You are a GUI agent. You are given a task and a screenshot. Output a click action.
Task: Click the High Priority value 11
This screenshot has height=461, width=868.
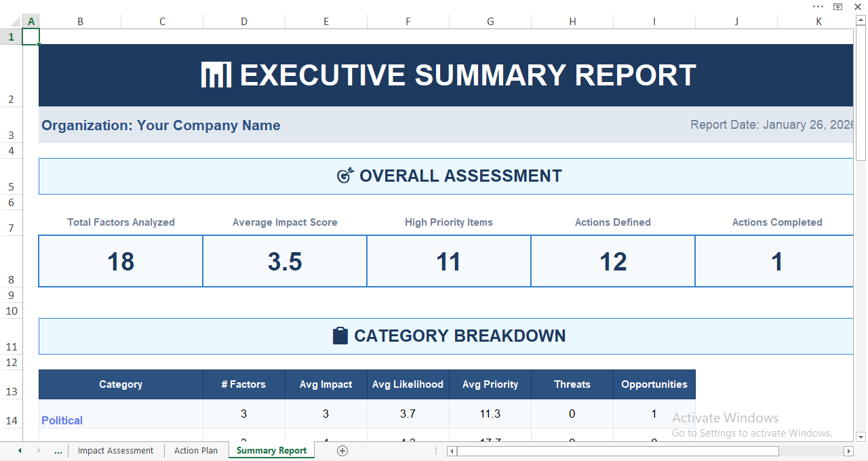pos(449,261)
